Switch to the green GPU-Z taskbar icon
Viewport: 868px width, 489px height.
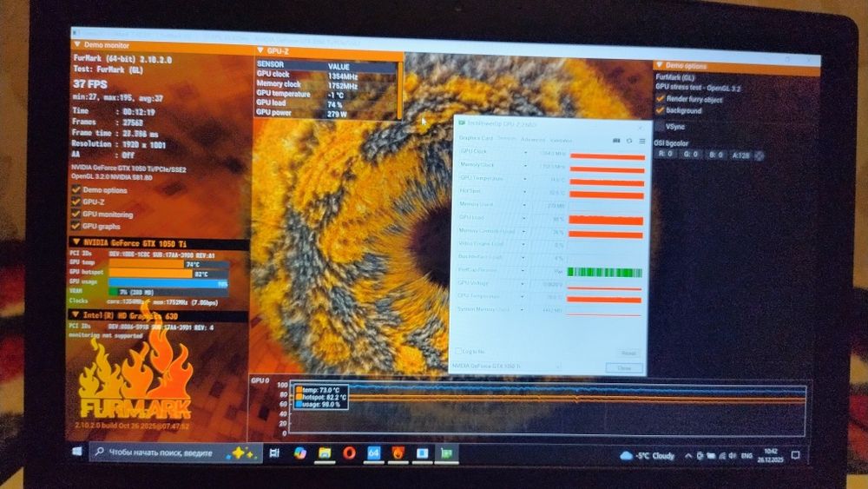coord(446,453)
